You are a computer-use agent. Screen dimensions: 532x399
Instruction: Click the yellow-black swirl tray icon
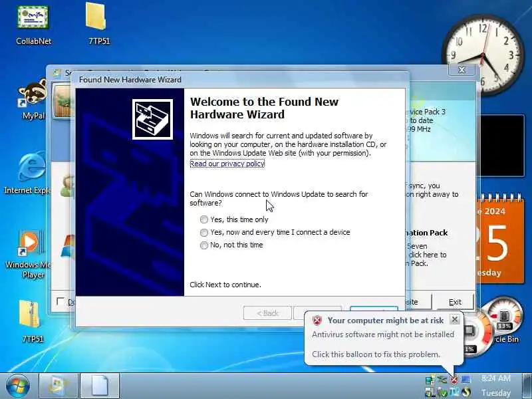(x=466, y=392)
